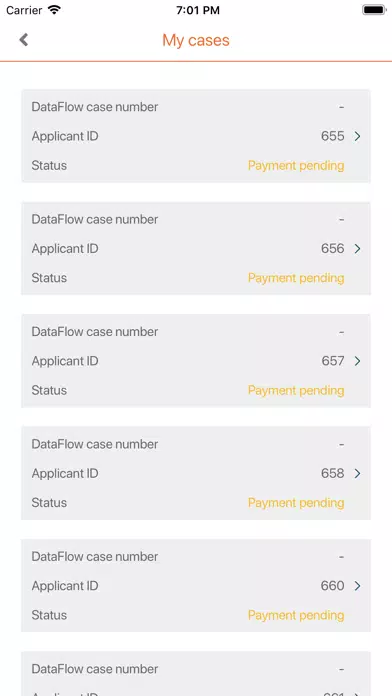
Task: Click the number 658 applicant ID value
Action: click(x=333, y=473)
